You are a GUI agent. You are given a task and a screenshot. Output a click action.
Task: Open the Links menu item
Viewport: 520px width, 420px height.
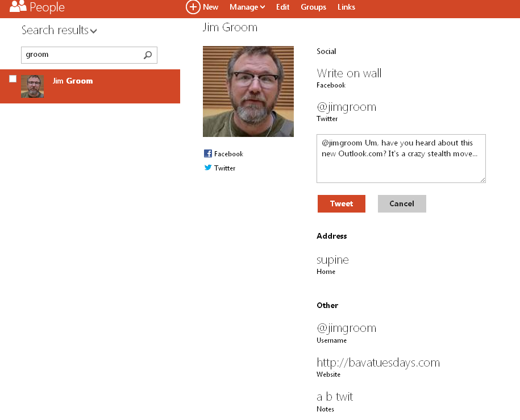pyautogui.click(x=346, y=7)
